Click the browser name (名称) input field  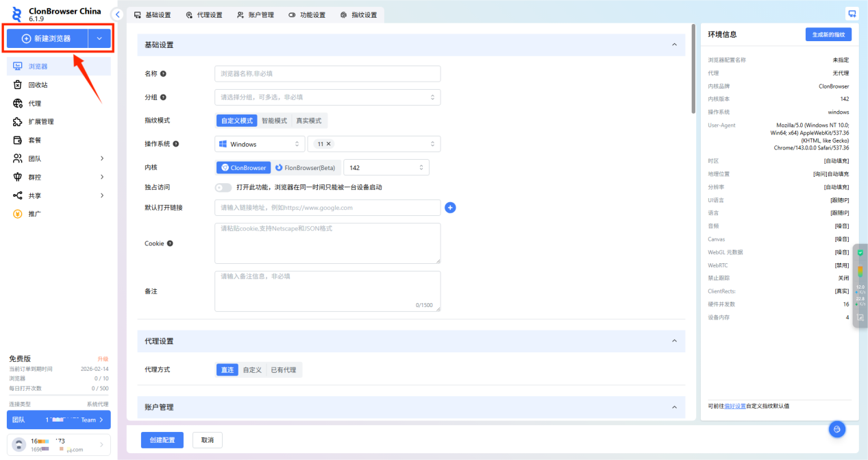coord(327,73)
